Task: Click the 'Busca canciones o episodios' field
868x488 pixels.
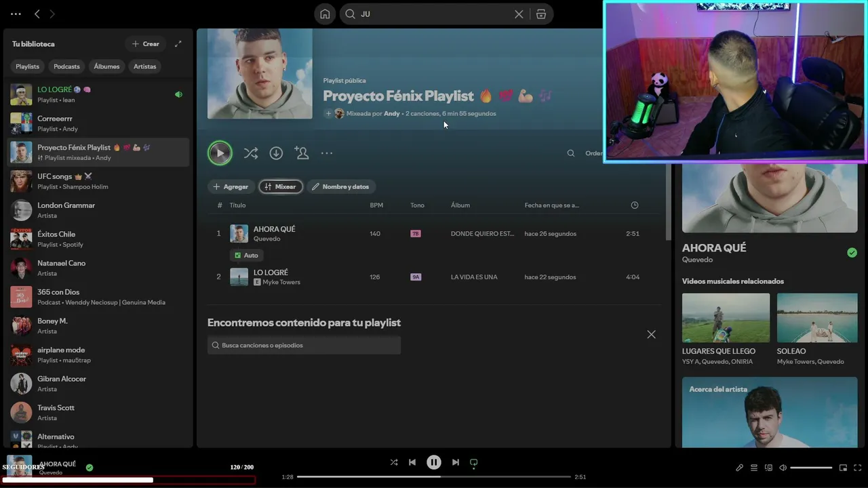Action: (x=304, y=346)
